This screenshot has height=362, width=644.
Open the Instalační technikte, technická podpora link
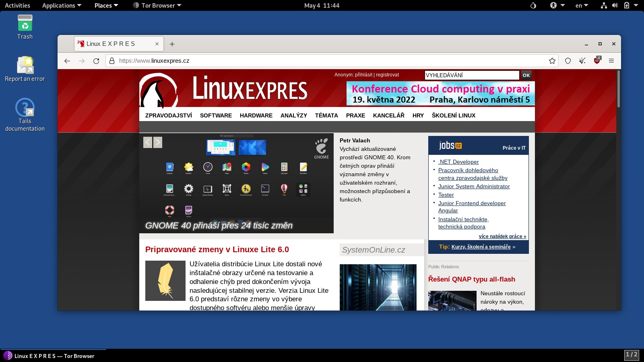click(x=464, y=223)
